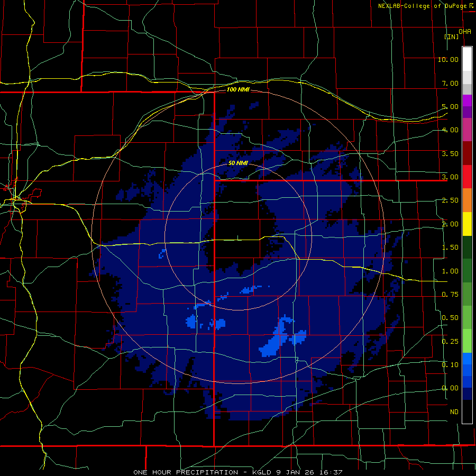Image resolution: width=476 pixels, height=476 pixels.
Task: Click the 3.50 legend value
Action: (450, 153)
